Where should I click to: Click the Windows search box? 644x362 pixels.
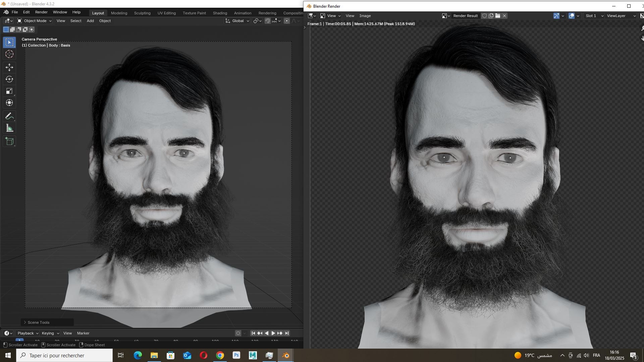point(64,355)
